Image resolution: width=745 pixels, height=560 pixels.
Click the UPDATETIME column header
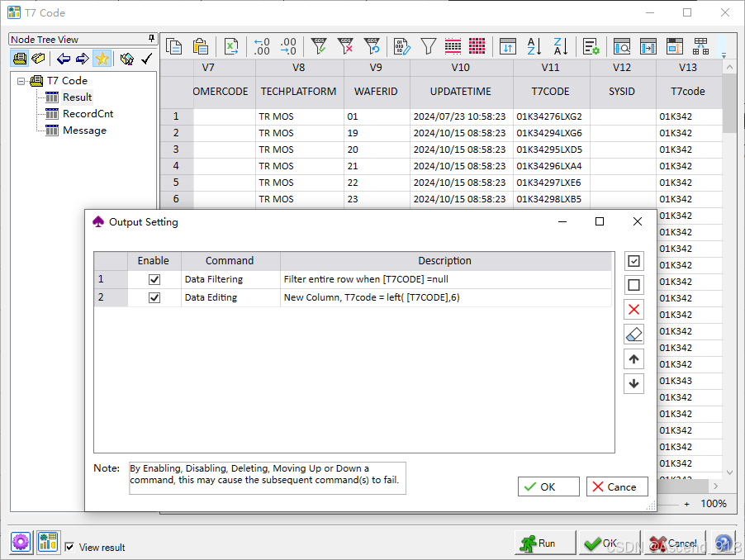[x=461, y=92]
